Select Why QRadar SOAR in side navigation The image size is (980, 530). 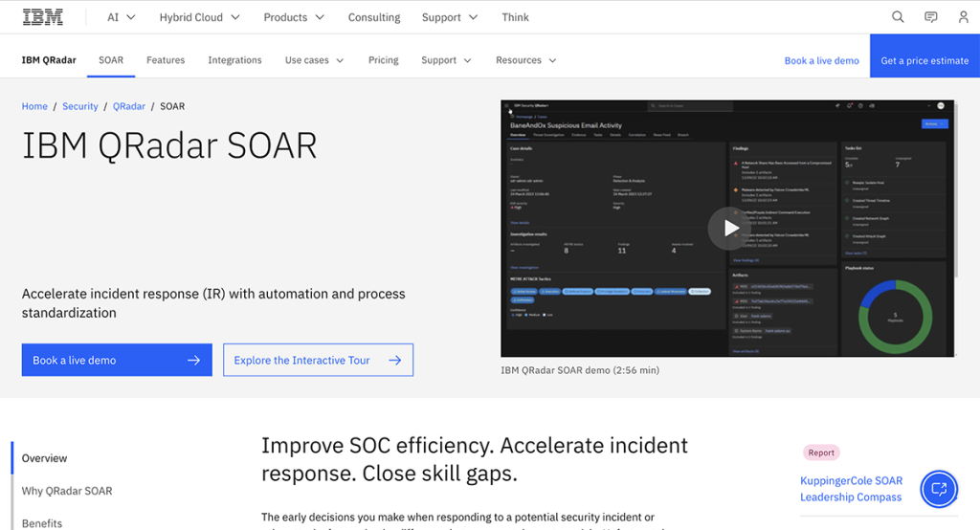[67, 491]
